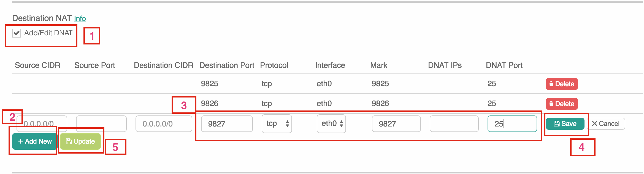Change the protocol selection for the new rule

click(x=277, y=124)
